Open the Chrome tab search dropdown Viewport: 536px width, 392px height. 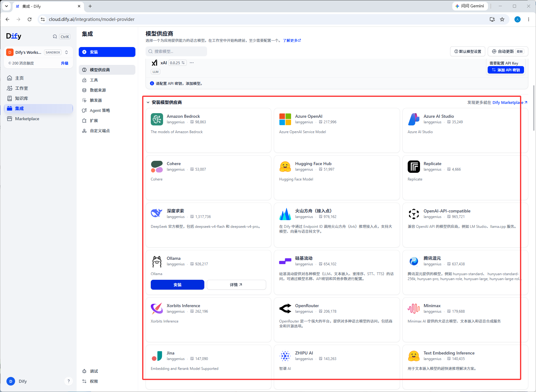6,6
